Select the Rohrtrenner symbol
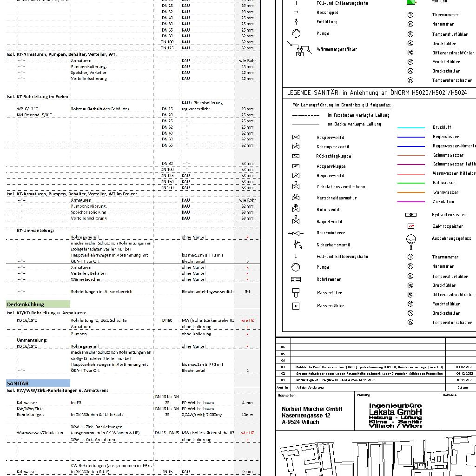Viewport: 476px width, 476px height. pos(296,279)
